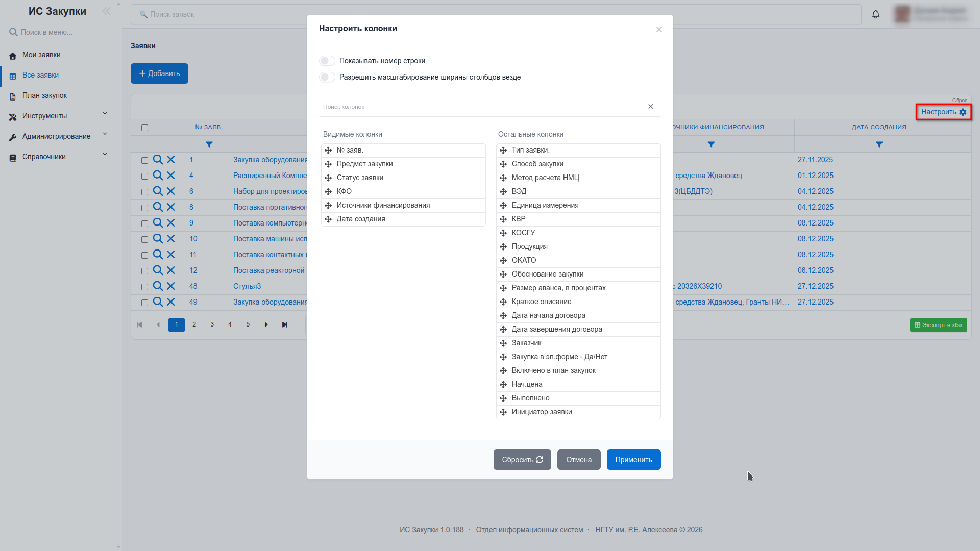Click the move icon beside Способ закупки

point(503,164)
